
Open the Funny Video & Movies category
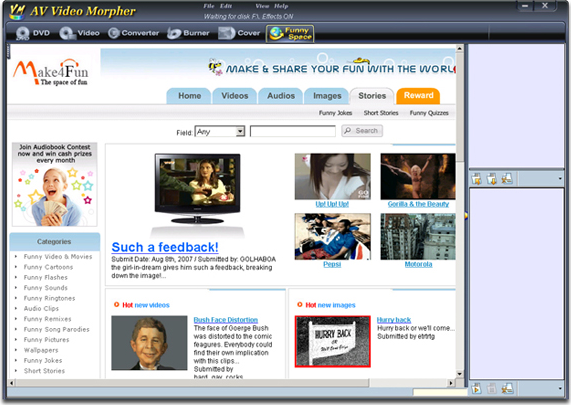tap(58, 257)
